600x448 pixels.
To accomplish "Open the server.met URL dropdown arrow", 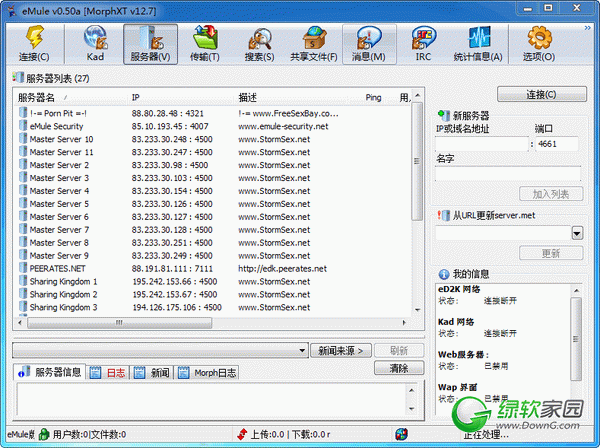I will 577,233.
